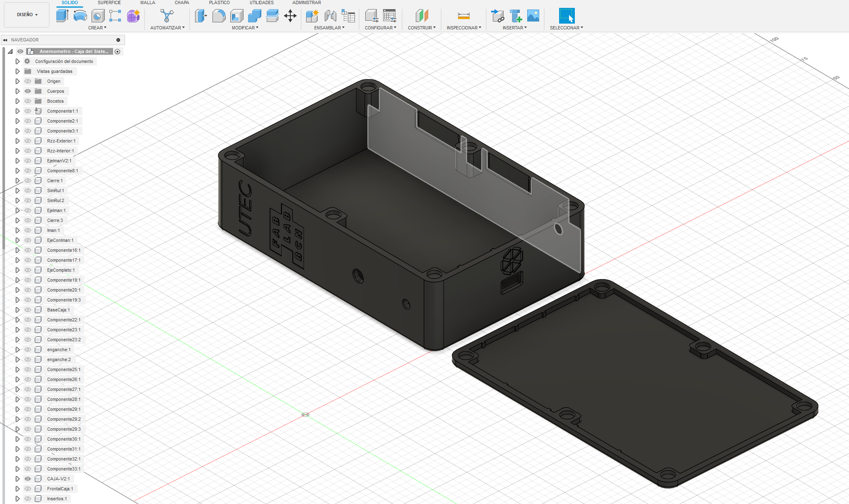Open the AUTOMATIZAR menu label

(167, 28)
